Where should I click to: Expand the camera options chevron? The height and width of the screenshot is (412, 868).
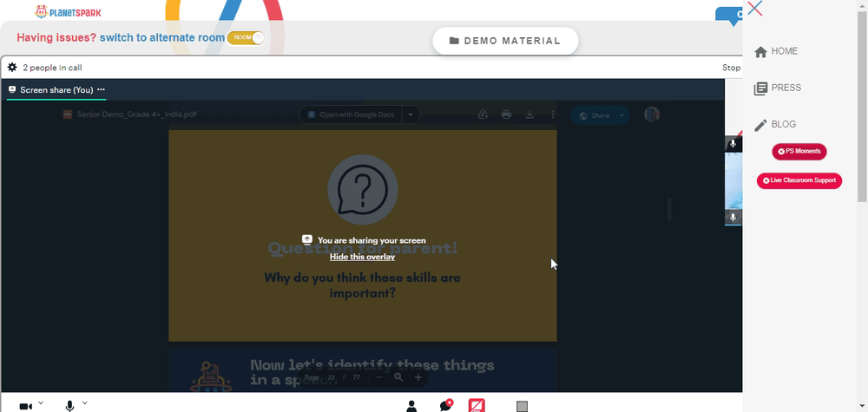pos(41,402)
